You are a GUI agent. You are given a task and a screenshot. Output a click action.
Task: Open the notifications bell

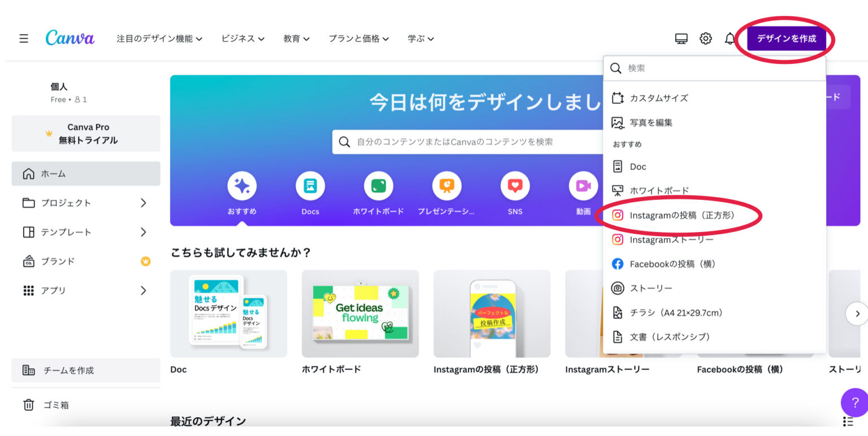(x=729, y=38)
